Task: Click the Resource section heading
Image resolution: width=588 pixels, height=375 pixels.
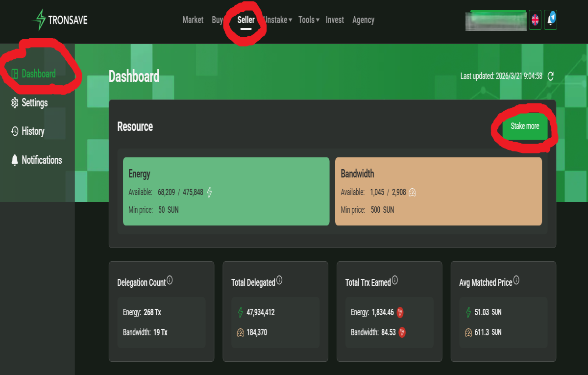Action: point(135,126)
